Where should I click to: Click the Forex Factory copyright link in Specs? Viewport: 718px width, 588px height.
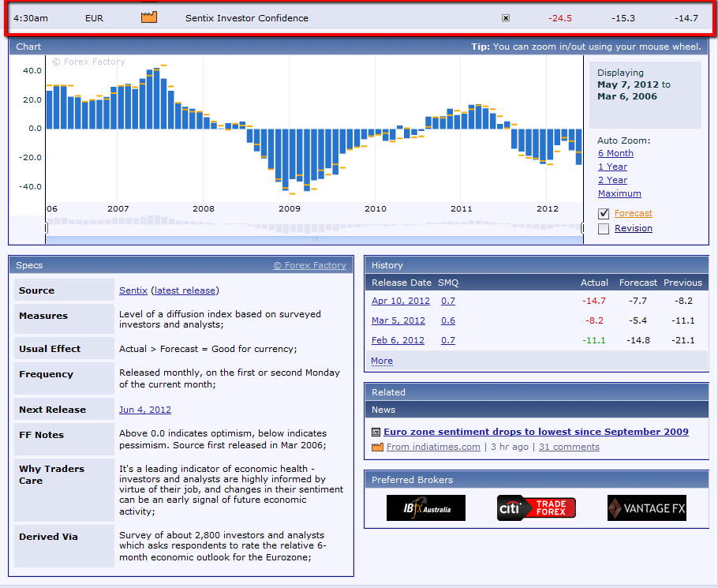[309, 265]
